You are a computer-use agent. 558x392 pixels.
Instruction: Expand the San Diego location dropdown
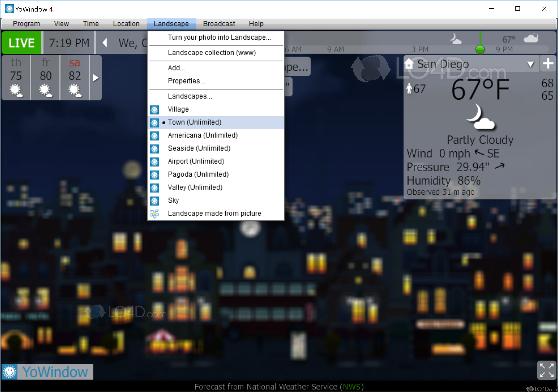(x=530, y=64)
